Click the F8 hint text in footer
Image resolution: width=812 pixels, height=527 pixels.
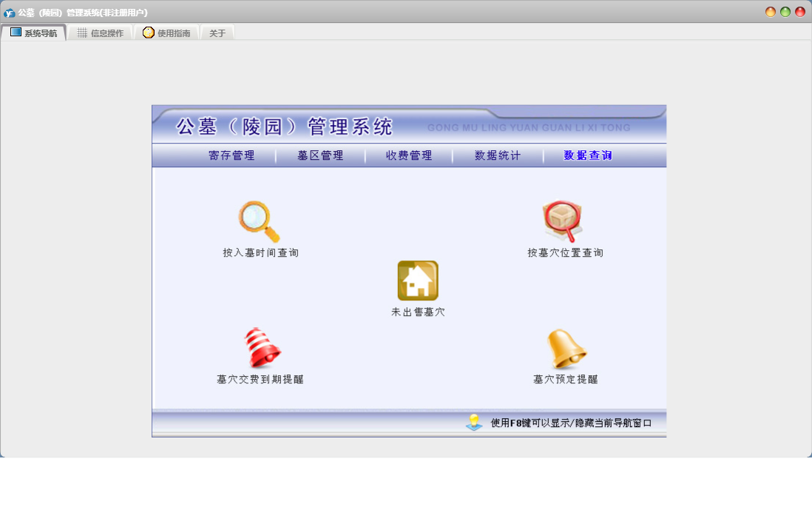pyautogui.click(x=571, y=423)
